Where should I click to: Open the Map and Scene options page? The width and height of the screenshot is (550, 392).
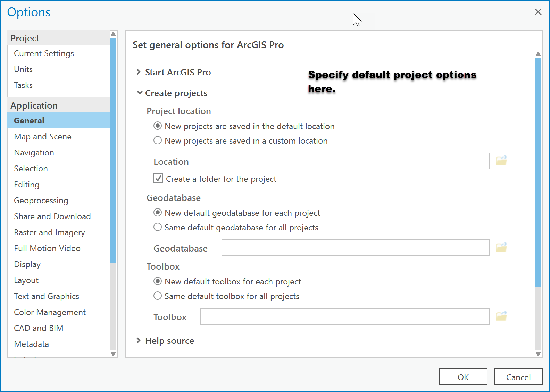(x=43, y=137)
